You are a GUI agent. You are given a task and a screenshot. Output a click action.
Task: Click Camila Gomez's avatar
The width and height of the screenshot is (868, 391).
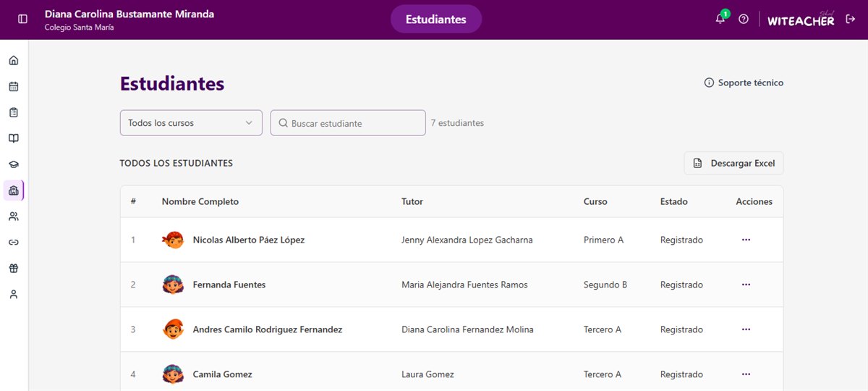(173, 374)
